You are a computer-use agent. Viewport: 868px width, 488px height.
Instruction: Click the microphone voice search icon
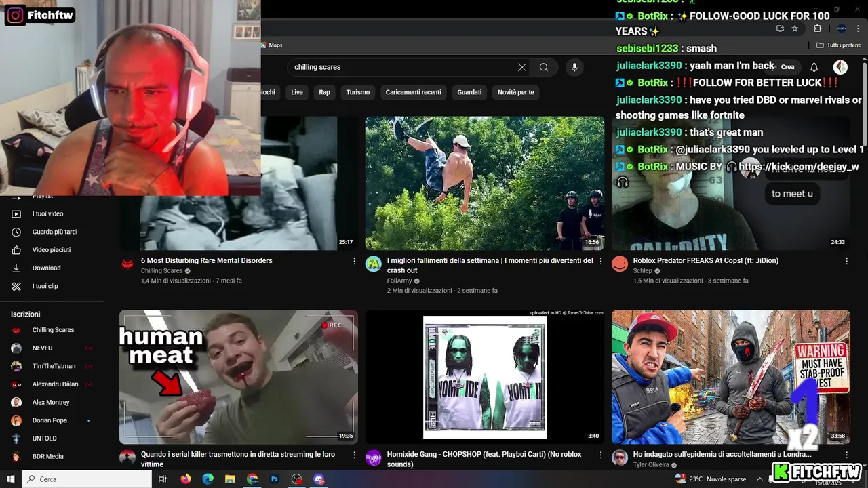[x=574, y=67]
